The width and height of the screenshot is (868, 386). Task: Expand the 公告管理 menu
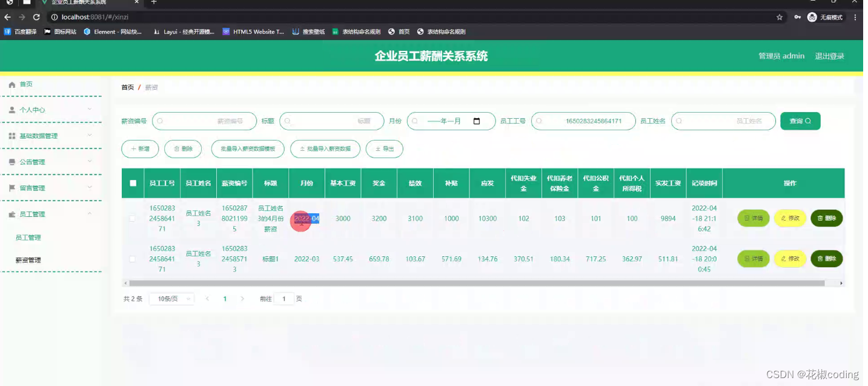point(51,162)
